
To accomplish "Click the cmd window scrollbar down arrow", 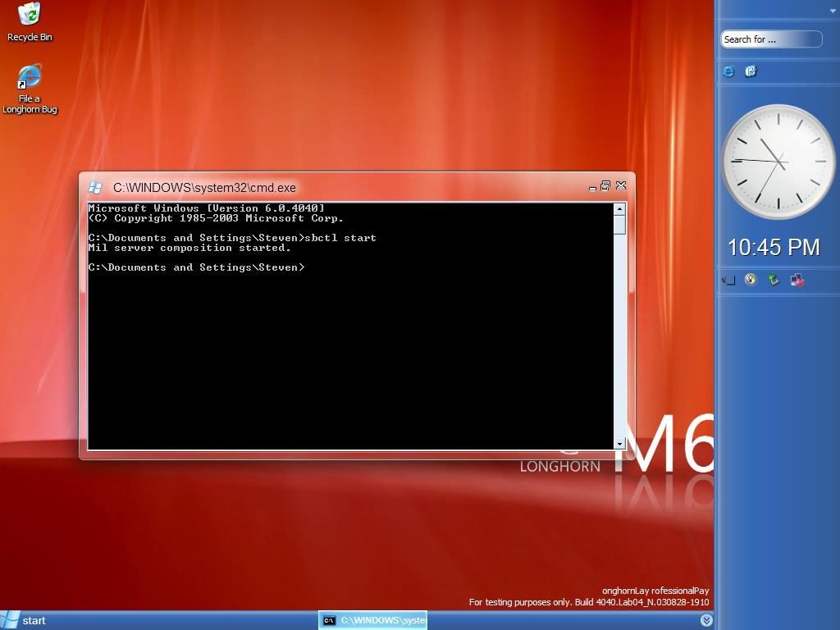I will click(x=620, y=444).
